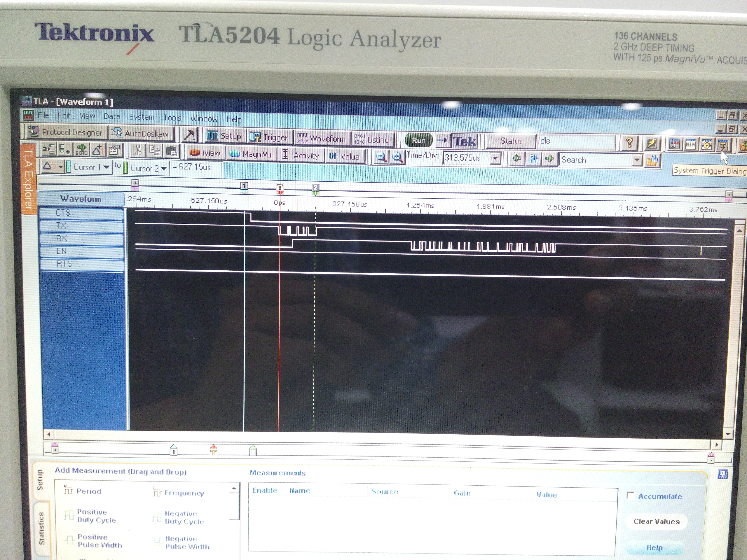The height and width of the screenshot is (560, 747).
Task: Click the Search Forward green arrow
Action: pos(549,159)
